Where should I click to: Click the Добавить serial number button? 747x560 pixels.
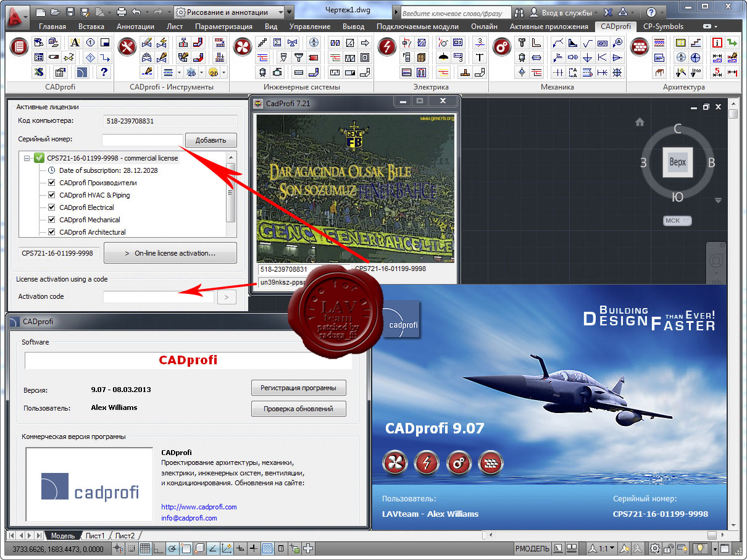click(211, 140)
